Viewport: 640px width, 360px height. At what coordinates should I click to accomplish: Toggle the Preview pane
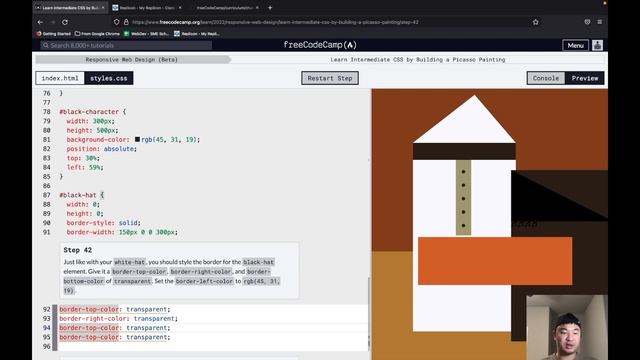585,78
